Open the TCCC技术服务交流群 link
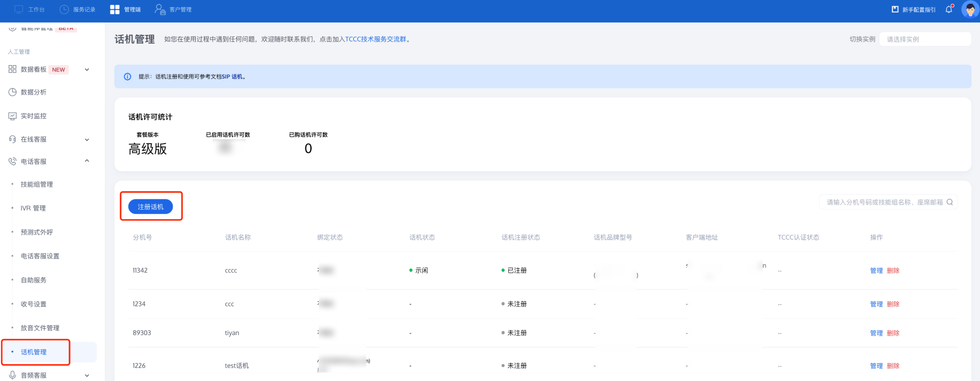This screenshot has height=381, width=980. click(376, 39)
